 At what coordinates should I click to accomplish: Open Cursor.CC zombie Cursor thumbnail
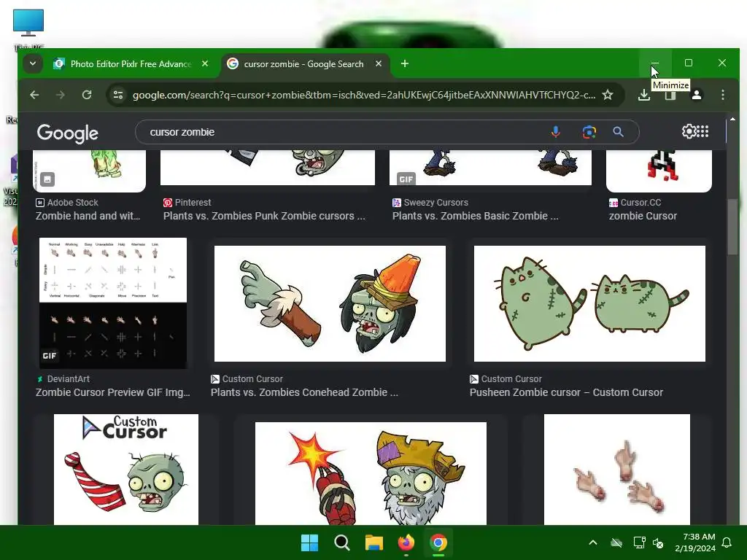[x=659, y=171]
